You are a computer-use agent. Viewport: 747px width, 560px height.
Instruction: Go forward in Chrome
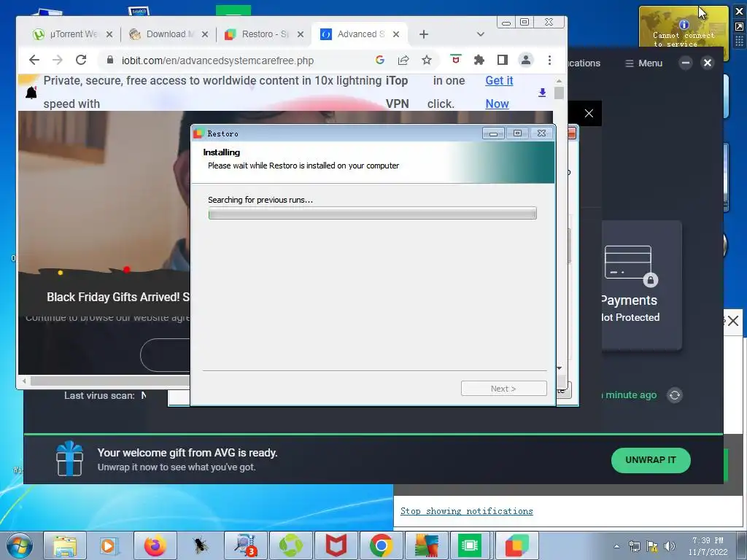58,60
